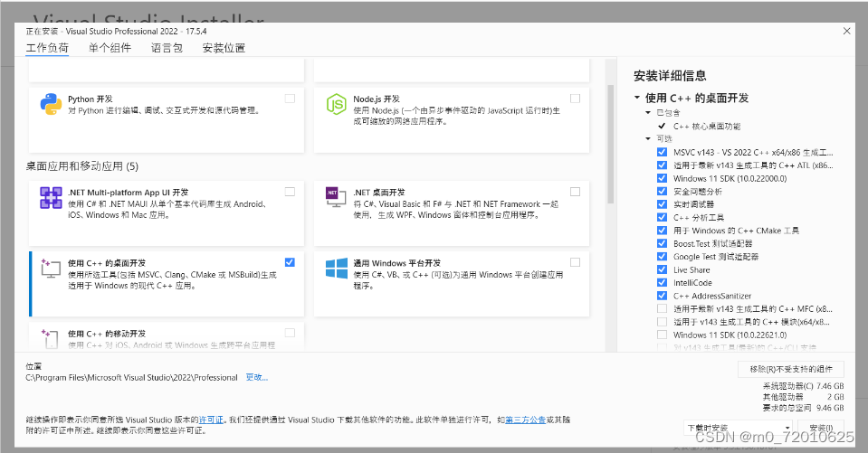This screenshot has width=868, height=453.
Task: Collapse the 可选 tree node
Action: 648,139
